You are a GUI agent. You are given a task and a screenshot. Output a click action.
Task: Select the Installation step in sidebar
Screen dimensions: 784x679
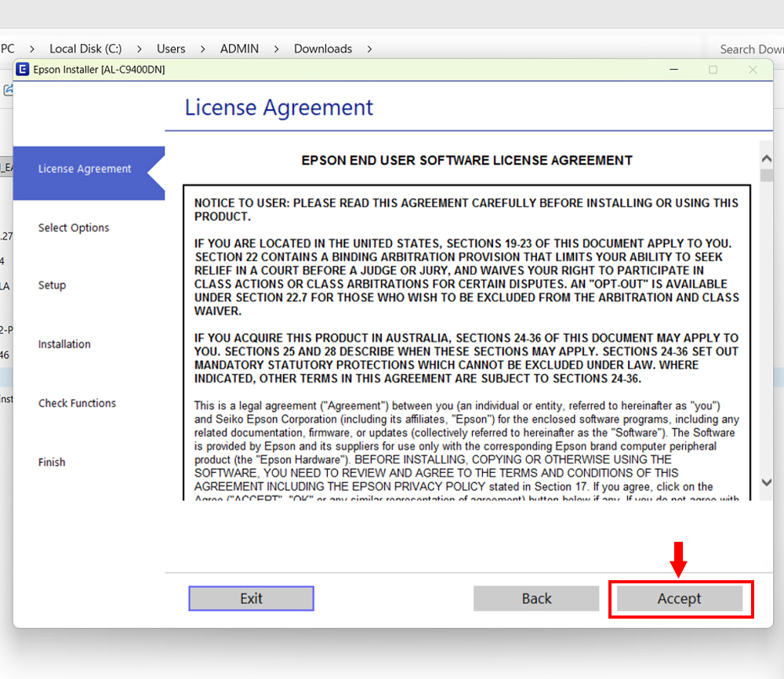(x=64, y=344)
